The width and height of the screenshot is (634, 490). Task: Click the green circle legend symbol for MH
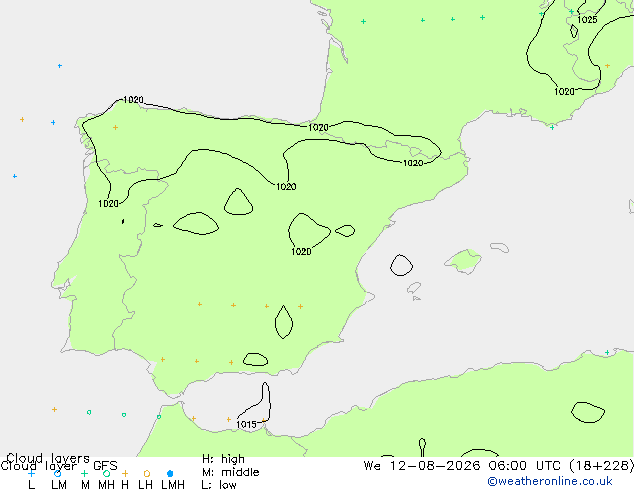click(106, 473)
